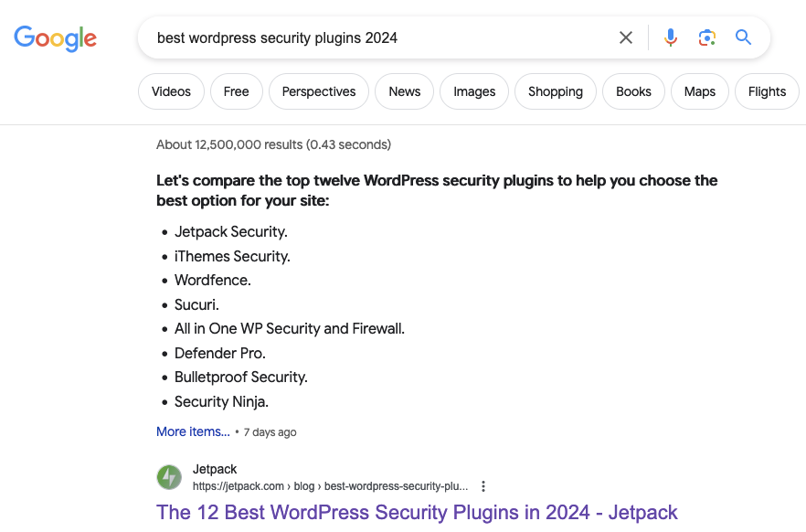Select the Books filter chip
The image size is (806, 532).
coord(634,91)
